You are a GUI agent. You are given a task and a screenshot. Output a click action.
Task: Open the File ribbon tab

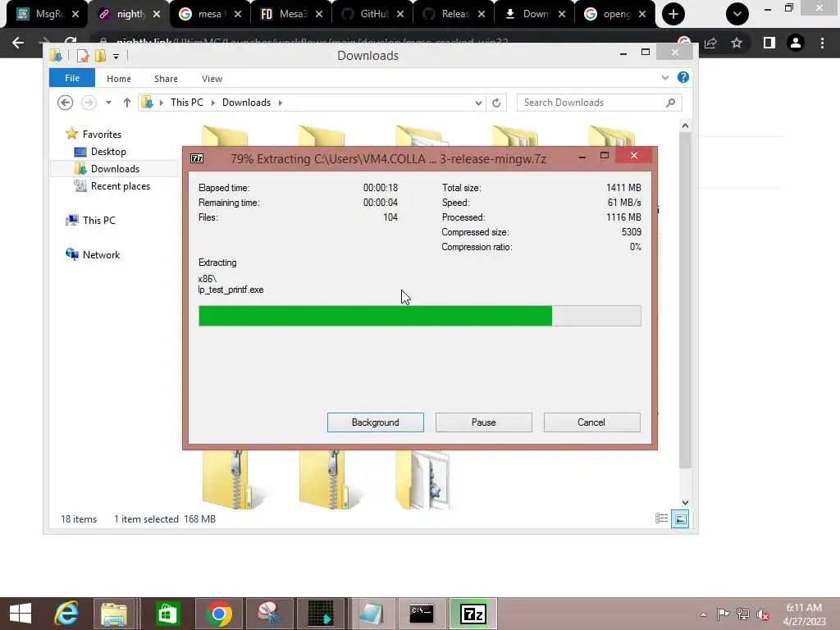click(72, 78)
